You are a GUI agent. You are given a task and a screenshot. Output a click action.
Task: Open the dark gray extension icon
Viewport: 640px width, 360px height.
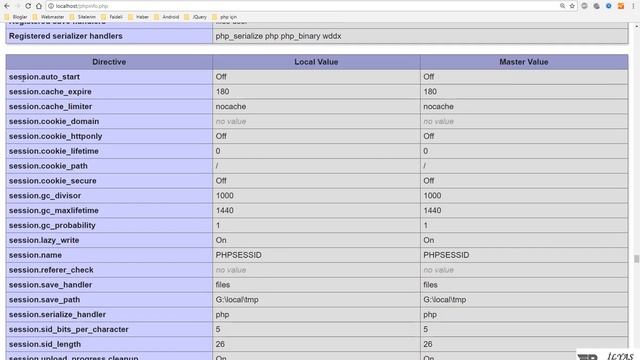(x=597, y=6)
